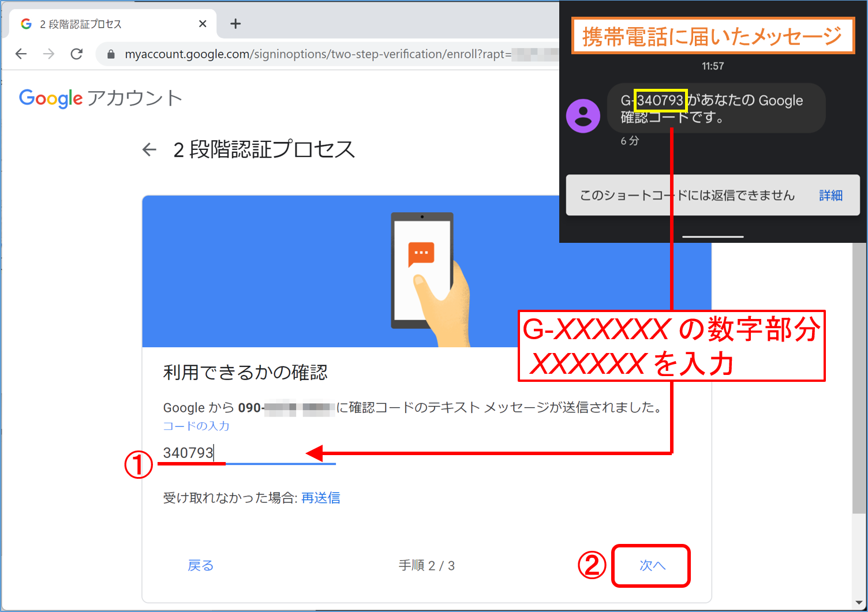Click the 6 分 label under message
Screen dimensions: 868x612
click(x=630, y=141)
